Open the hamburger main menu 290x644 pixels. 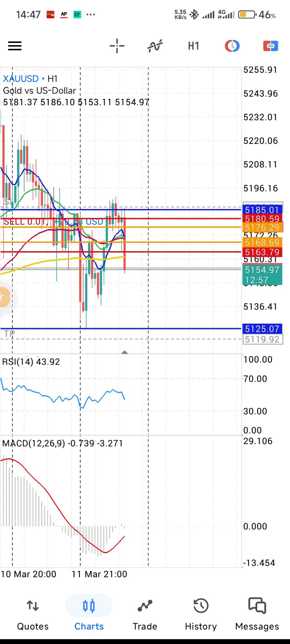[x=15, y=46]
